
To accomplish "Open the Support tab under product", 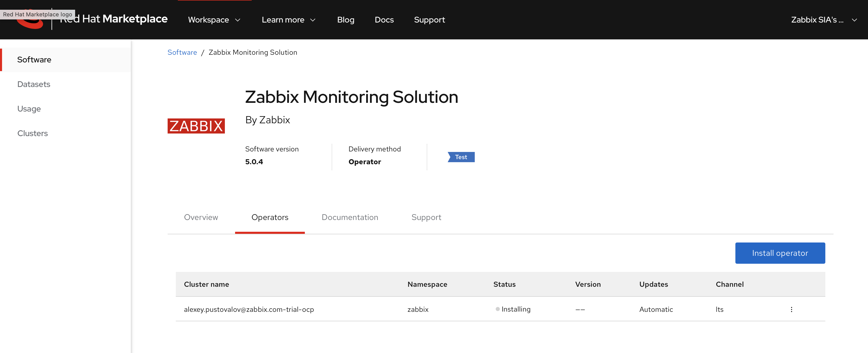I will point(426,217).
